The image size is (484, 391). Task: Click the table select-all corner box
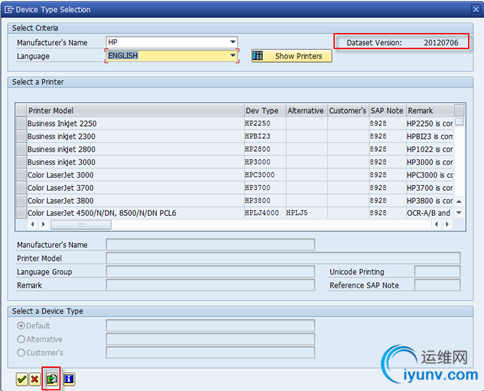pyautogui.click(x=21, y=110)
